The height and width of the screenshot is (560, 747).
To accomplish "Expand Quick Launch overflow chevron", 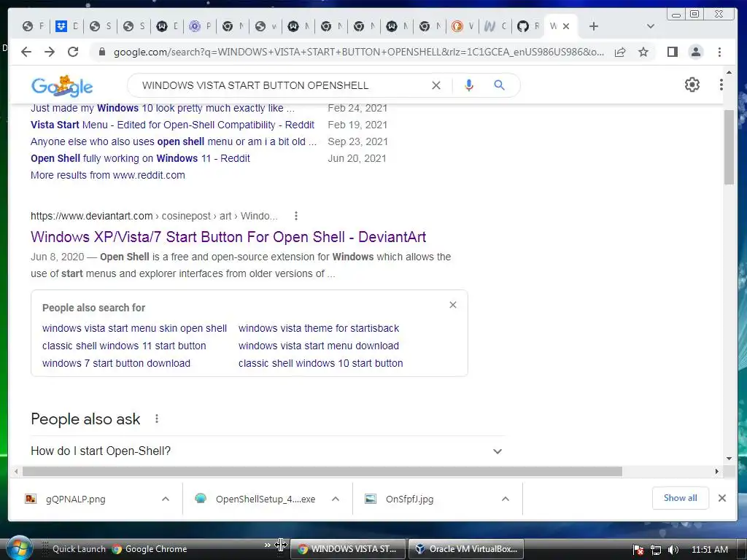I will pos(267,545).
